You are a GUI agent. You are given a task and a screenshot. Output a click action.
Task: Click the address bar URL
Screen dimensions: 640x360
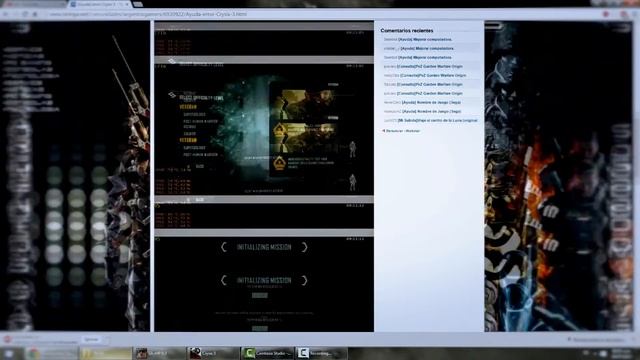tap(148, 14)
